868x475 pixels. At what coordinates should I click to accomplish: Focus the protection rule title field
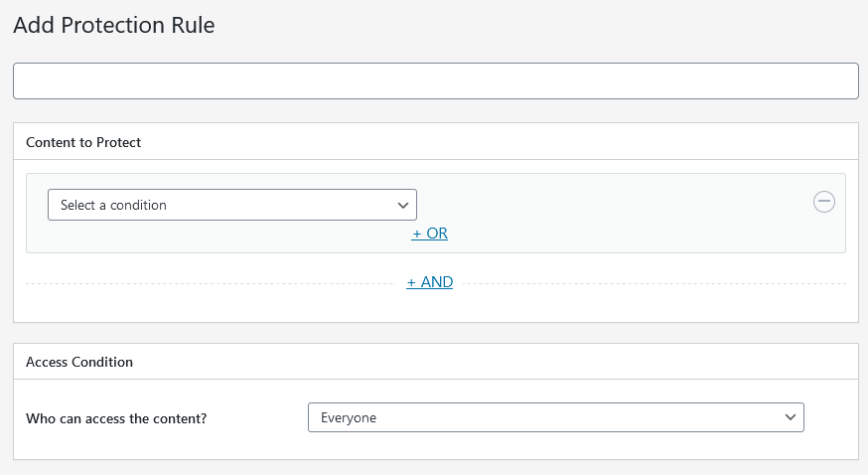pyautogui.click(x=436, y=80)
